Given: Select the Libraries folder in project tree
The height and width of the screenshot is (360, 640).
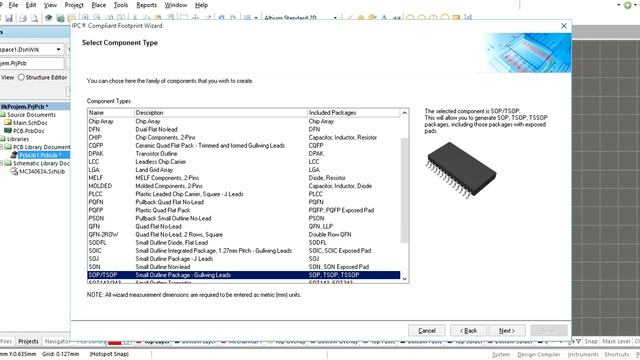Looking at the screenshot, I should (18, 139).
